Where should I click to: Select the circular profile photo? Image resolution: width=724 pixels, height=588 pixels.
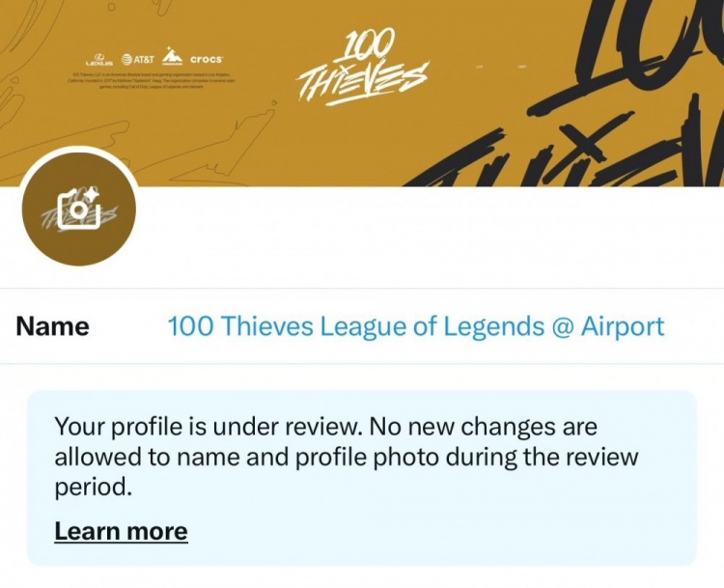click(79, 208)
